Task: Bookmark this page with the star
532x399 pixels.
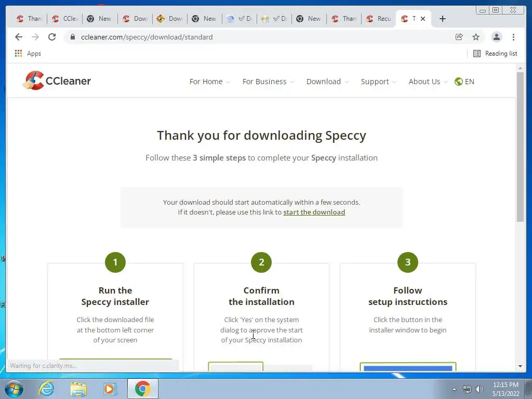Action: [x=476, y=37]
